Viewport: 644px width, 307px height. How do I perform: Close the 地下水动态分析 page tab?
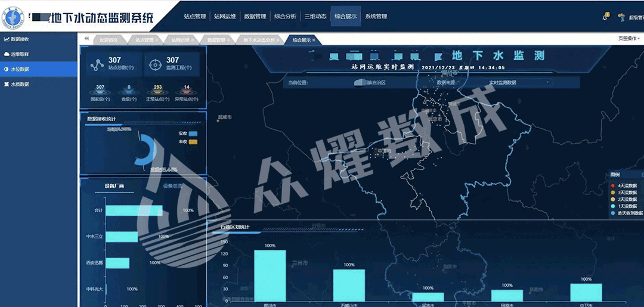[278, 40]
